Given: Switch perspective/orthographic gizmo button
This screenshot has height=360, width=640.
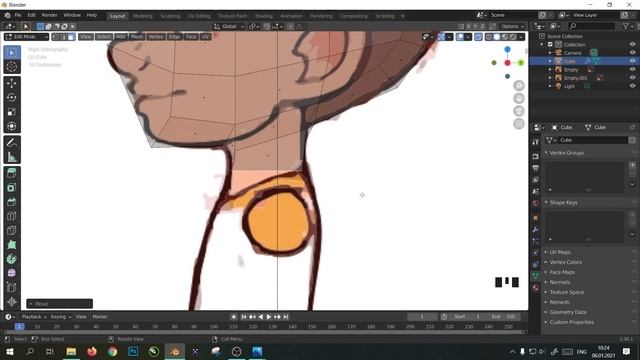Looking at the screenshot, I should (x=519, y=124).
